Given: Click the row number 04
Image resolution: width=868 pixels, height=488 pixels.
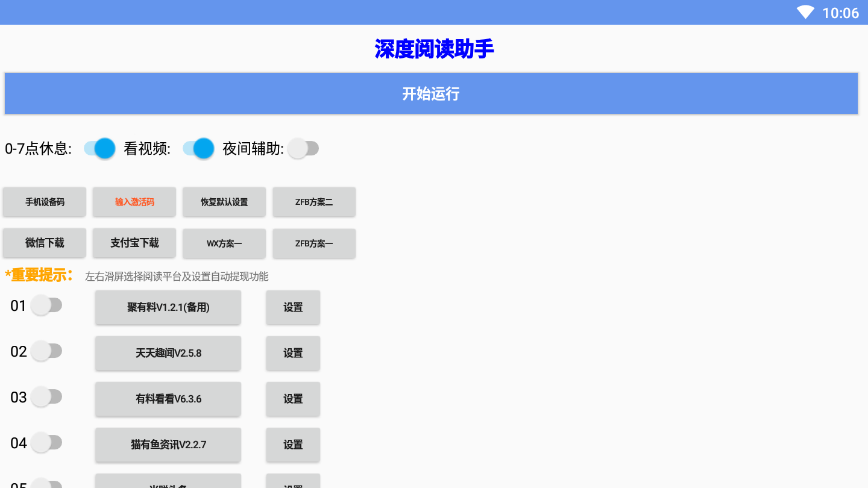Looking at the screenshot, I should pyautogui.click(x=18, y=443).
